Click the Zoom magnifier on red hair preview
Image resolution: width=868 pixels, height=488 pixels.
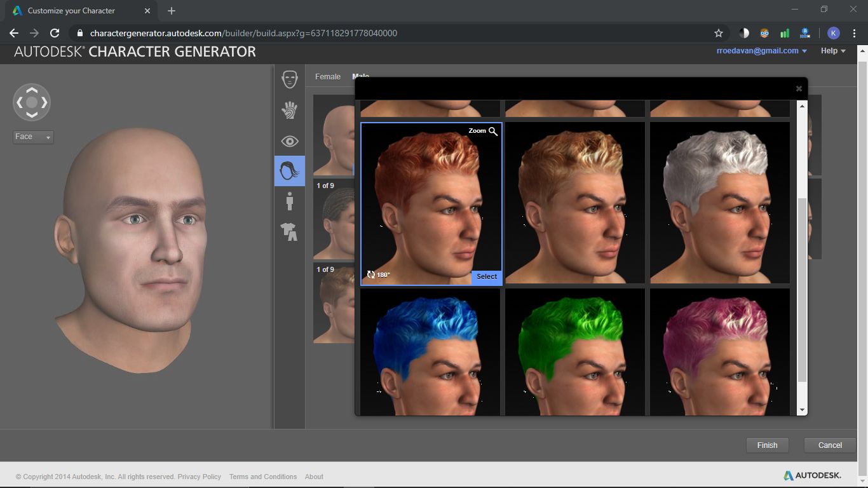point(484,131)
